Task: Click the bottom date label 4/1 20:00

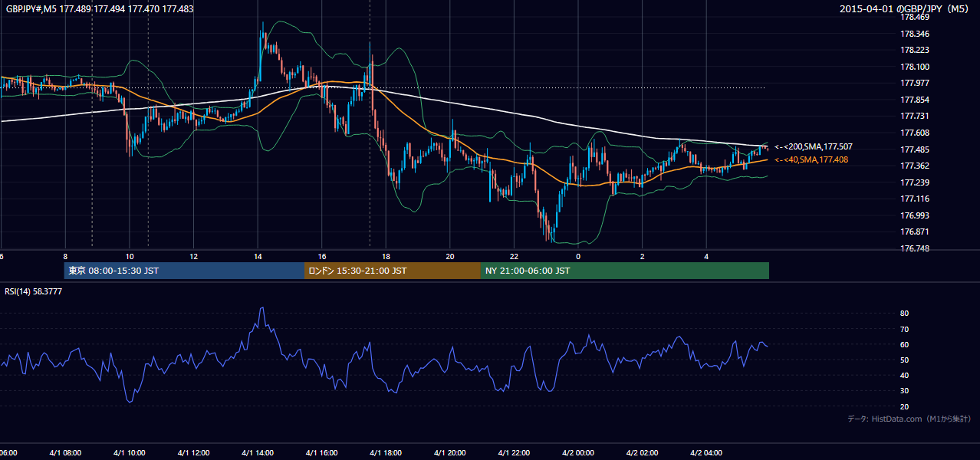Action: point(450,453)
